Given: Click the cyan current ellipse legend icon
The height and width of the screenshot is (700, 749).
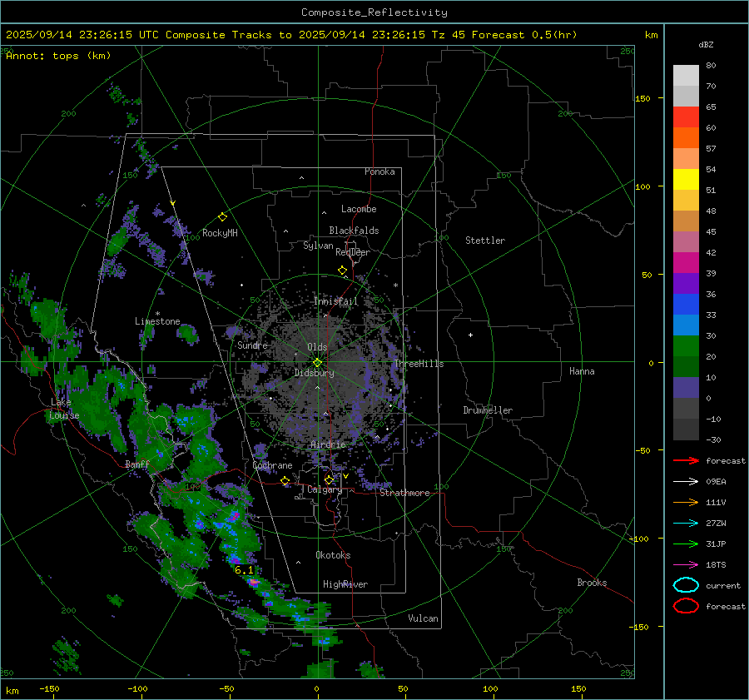Looking at the screenshot, I should pyautogui.click(x=686, y=585).
